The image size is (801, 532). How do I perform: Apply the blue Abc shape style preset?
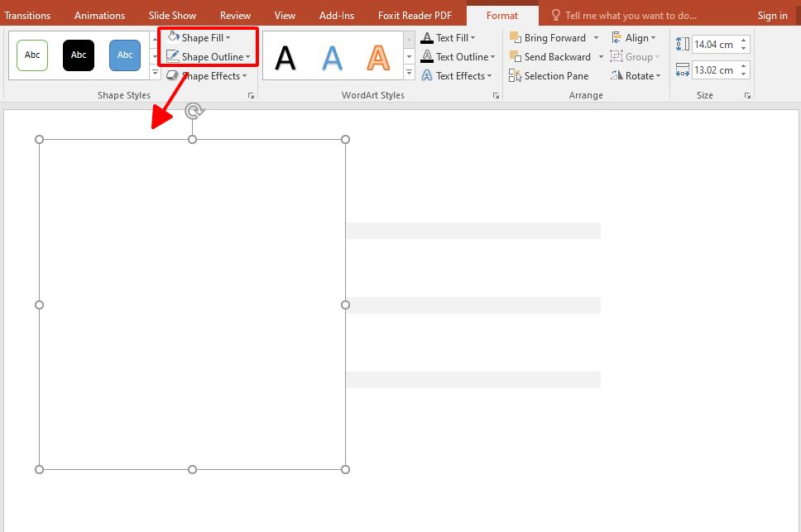pyautogui.click(x=124, y=55)
